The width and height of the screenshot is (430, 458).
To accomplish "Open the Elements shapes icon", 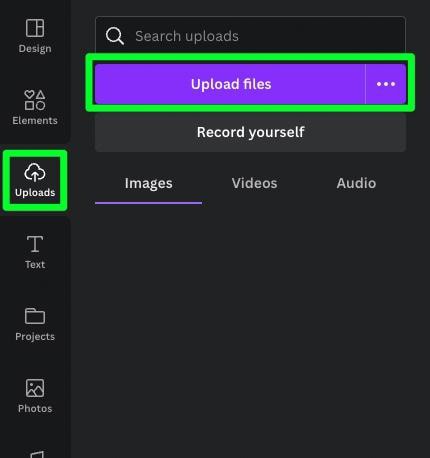I will (35, 100).
